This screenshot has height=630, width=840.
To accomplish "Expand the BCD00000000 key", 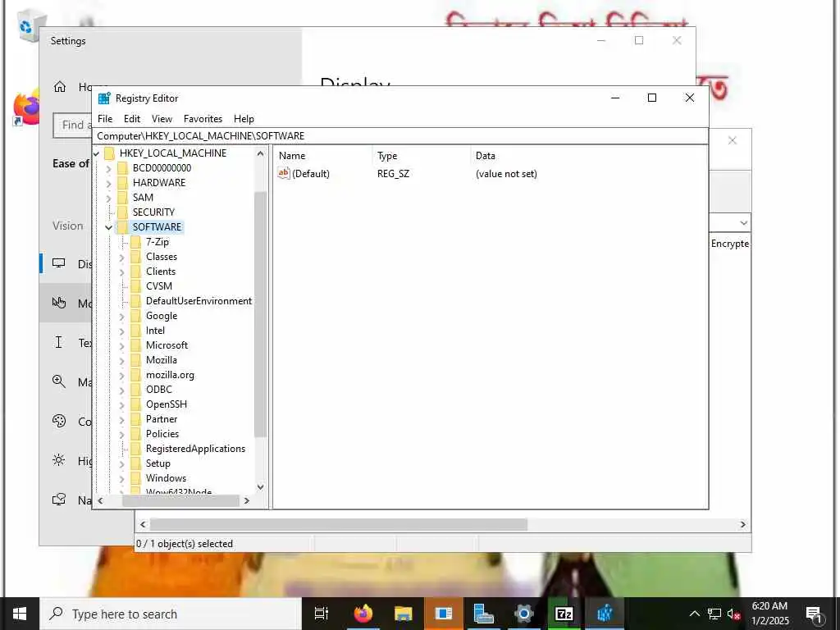I will click(x=109, y=169).
